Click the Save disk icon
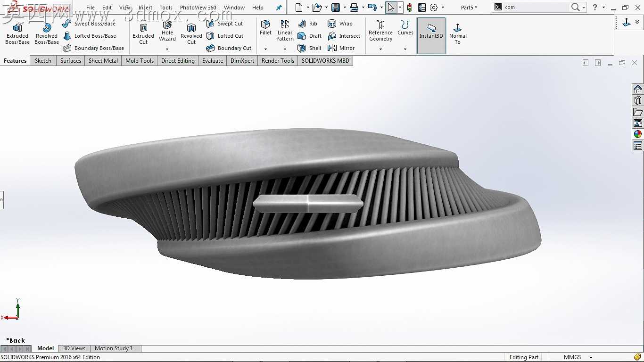 point(336,8)
